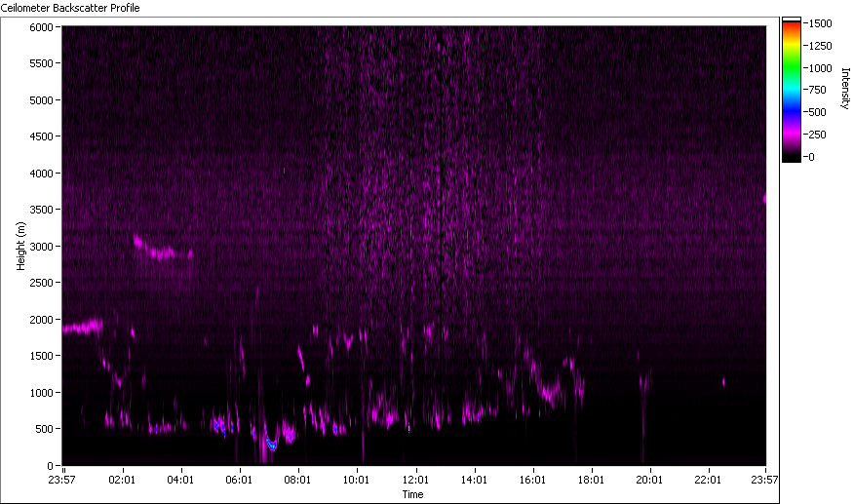Click the Height (m) axis title
854x504 pixels.
point(20,246)
